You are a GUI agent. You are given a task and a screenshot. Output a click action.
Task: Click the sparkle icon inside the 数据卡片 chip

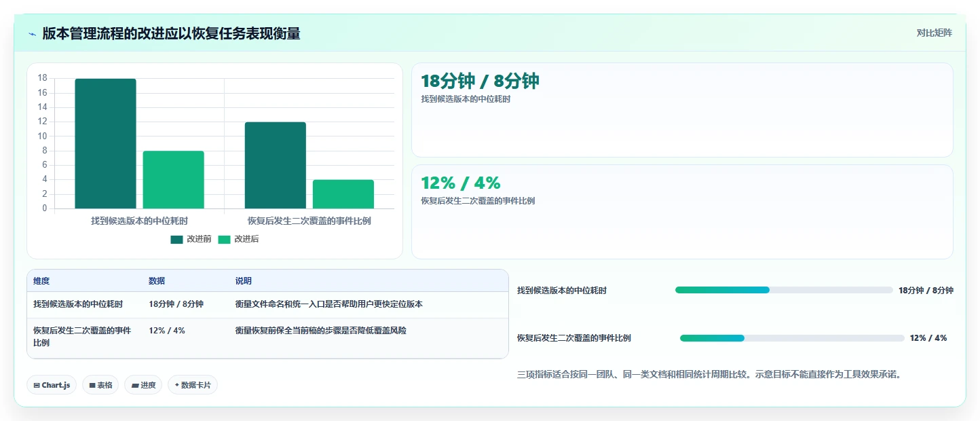[177, 385]
